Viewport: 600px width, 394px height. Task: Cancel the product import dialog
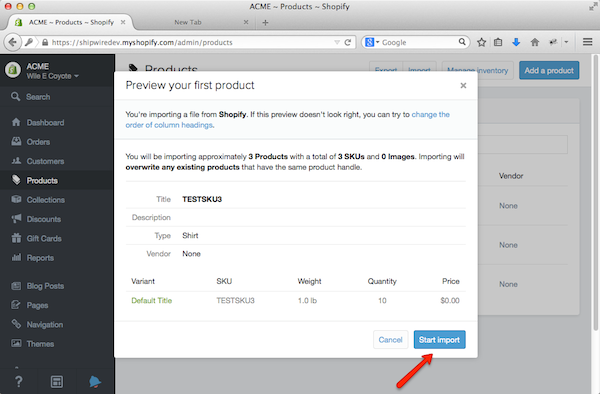tap(390, 340)
